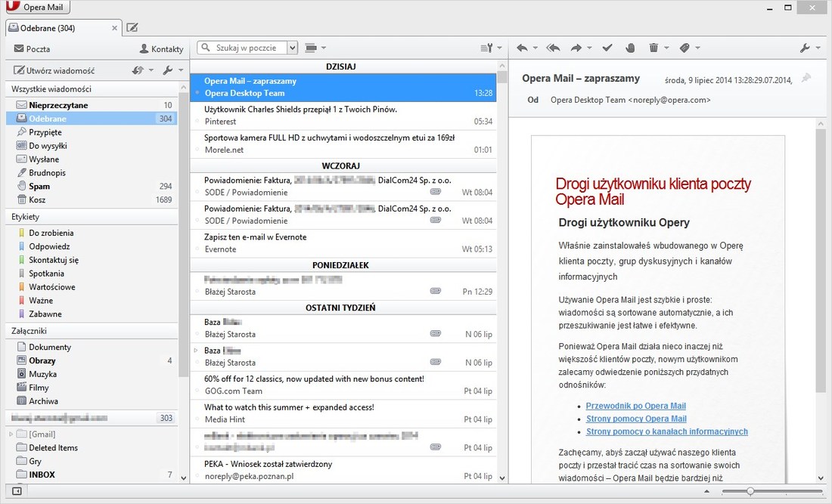Viewport: 832px width, 504px height.
Task: Click the Forward arrow icon
Action: coord(576,48)
